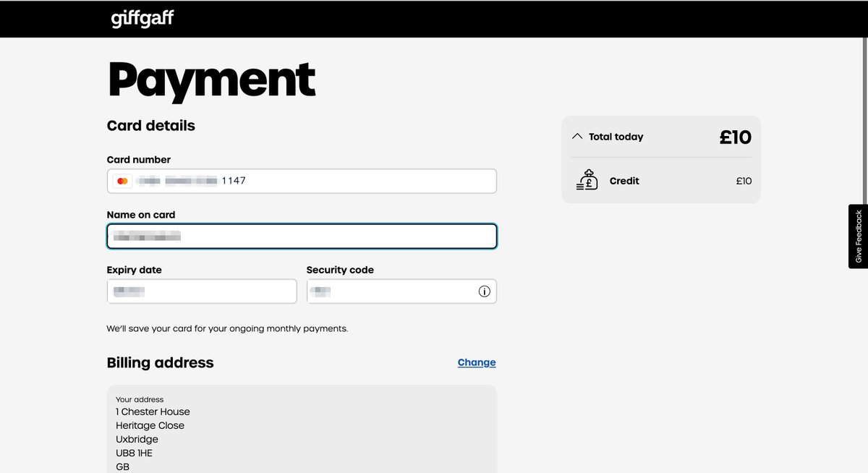Click Change link for billing address
This screenshot has width=868, height=473.
point(477,362)
